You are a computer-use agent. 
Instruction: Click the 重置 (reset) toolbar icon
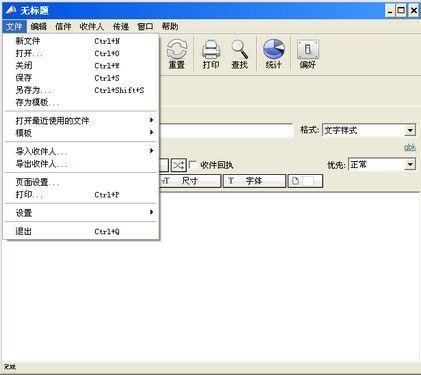point(177,54)
